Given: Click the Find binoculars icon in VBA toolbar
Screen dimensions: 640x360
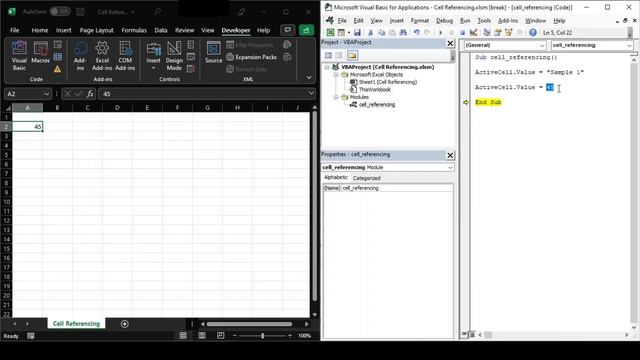Looking at the screenshot, I should point(403,32).
